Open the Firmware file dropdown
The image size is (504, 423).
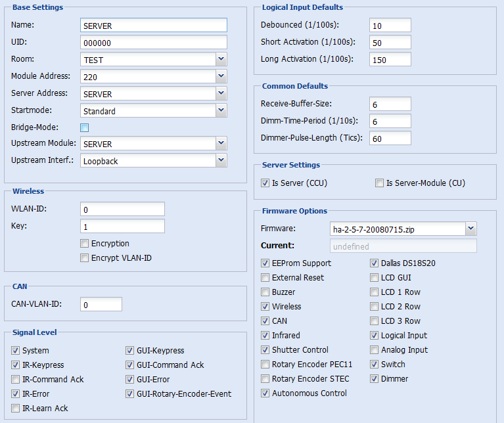470,229
